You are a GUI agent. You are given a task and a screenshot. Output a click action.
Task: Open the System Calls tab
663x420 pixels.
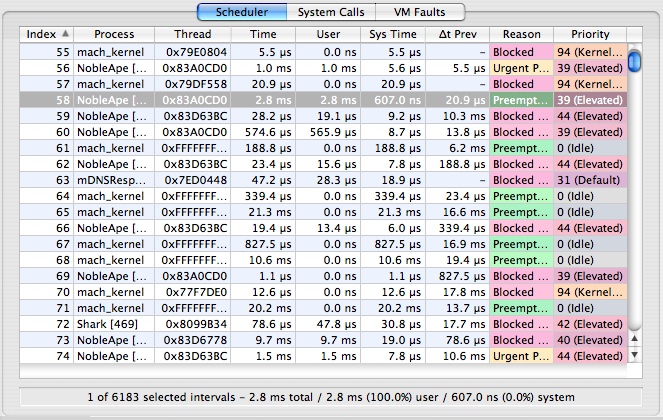(331, 12)
